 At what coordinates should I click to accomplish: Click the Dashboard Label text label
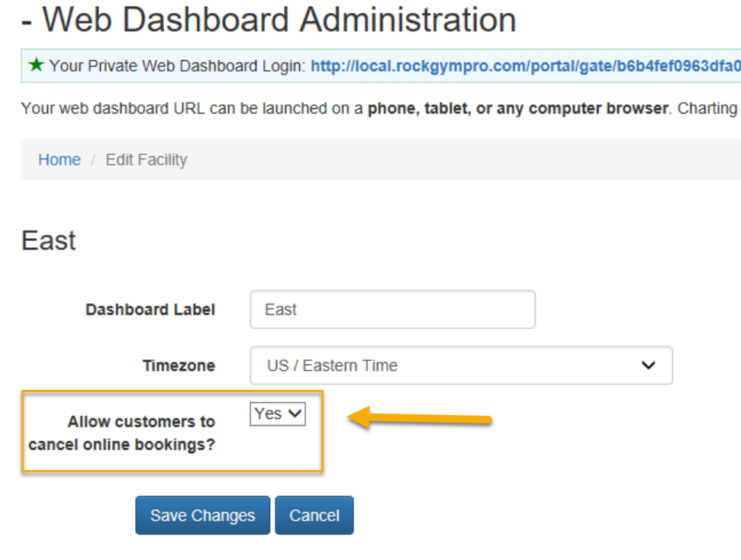[x=150, y=310]
